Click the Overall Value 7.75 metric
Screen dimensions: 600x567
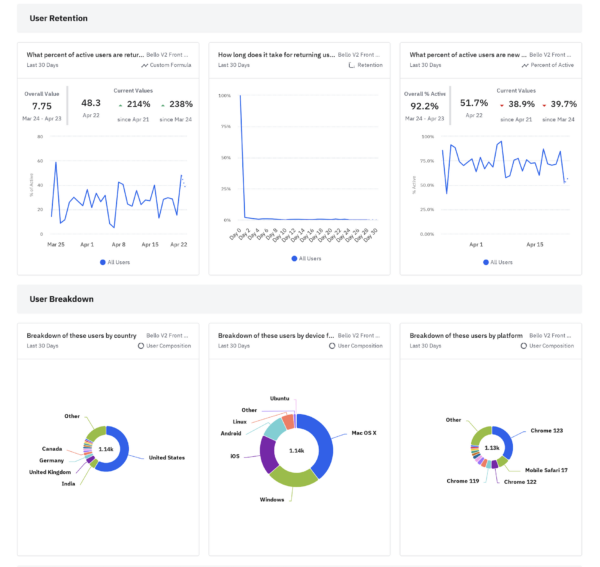click(x=41, y=105)
